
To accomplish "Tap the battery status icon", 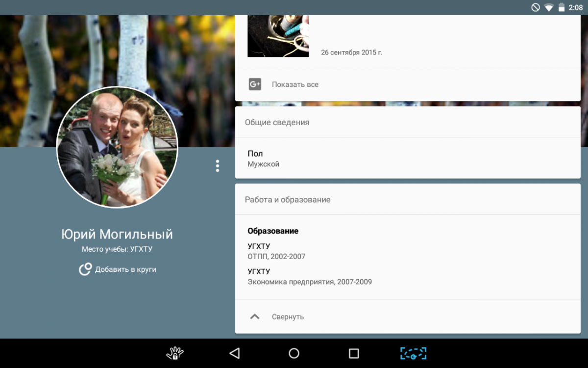I will (x=561, y=7).
